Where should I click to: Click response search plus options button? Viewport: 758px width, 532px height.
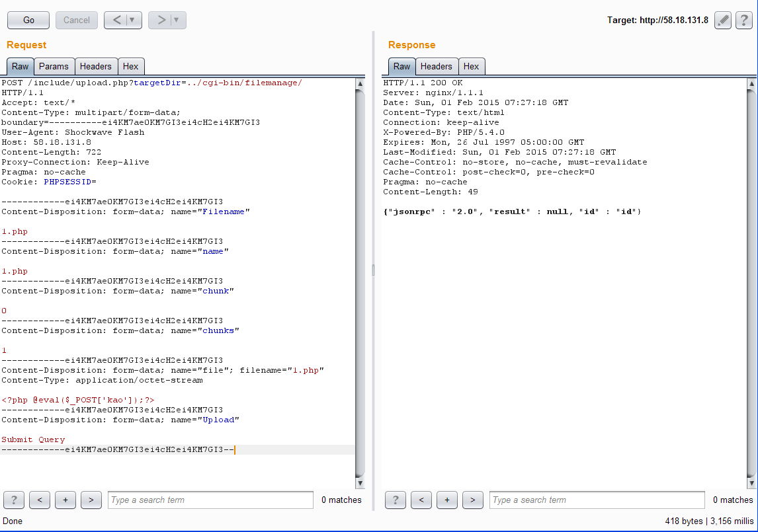(x=446, y=500)
